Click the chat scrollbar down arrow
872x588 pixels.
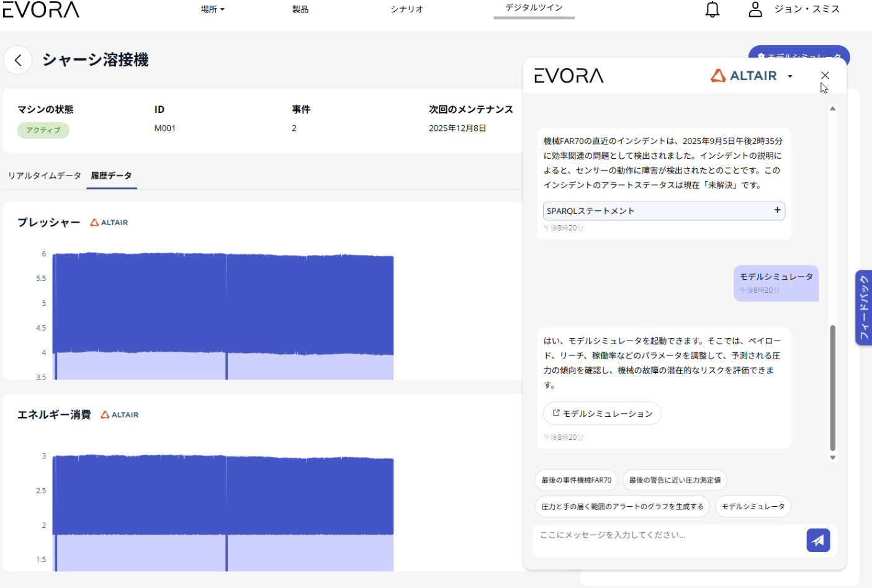[833, 458]
